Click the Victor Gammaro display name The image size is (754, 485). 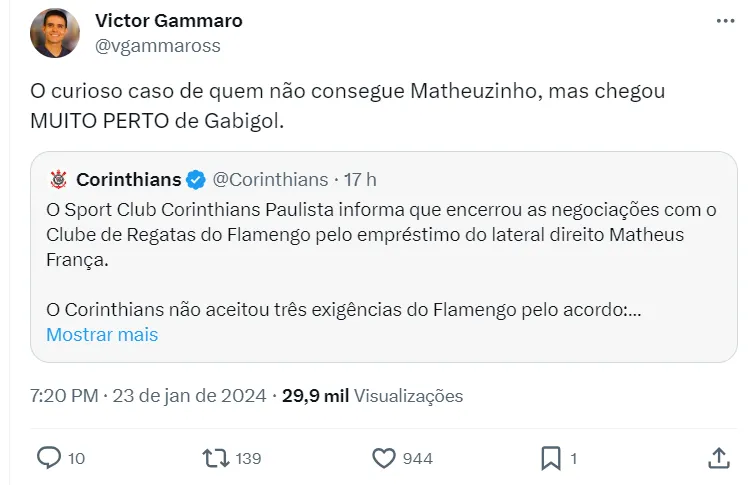(x=168, y=20)
